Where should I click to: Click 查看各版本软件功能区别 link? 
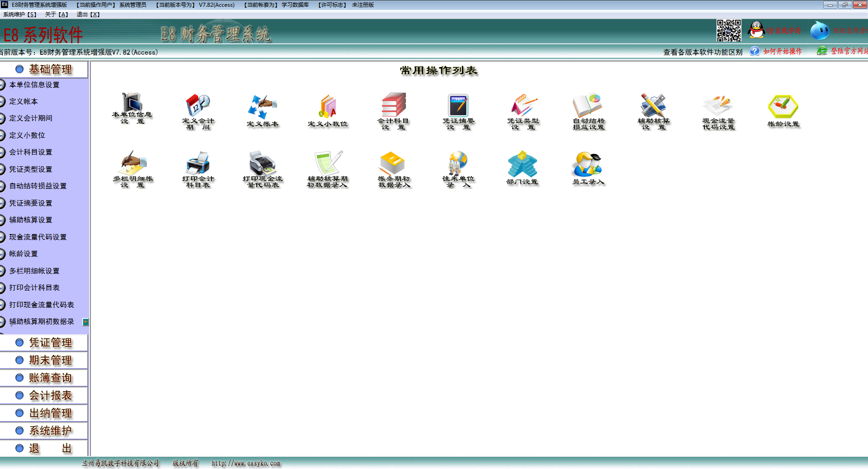(703, 52)
